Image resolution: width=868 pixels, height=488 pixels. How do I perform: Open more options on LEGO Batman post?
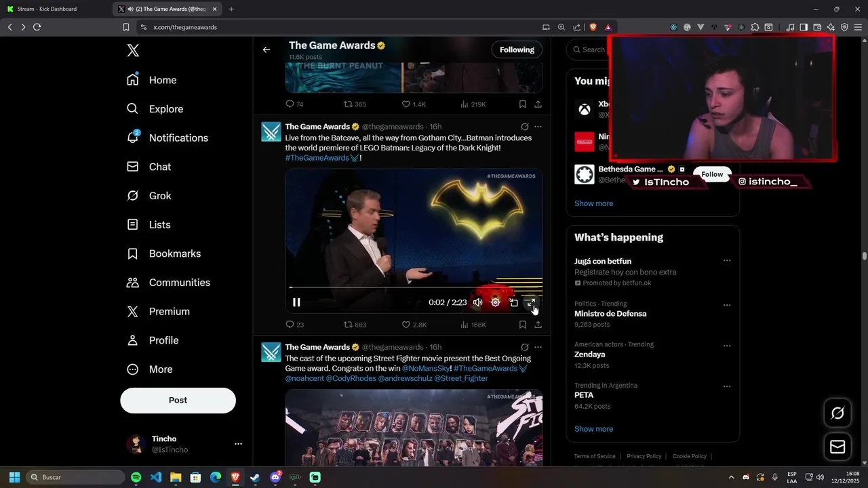point(538,127)
